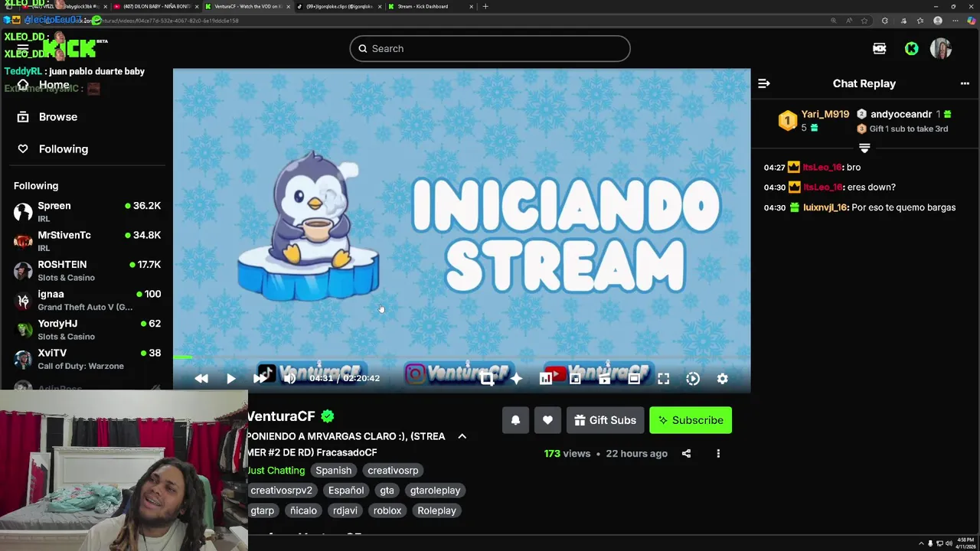Go to Browse in the sidebar
The image size is (980, 551).
[58, 117]
